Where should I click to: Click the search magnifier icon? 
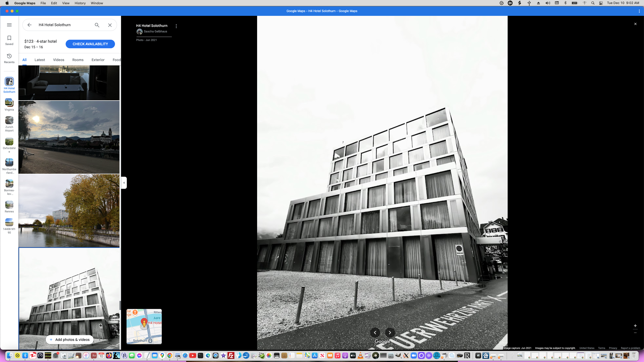97,25
